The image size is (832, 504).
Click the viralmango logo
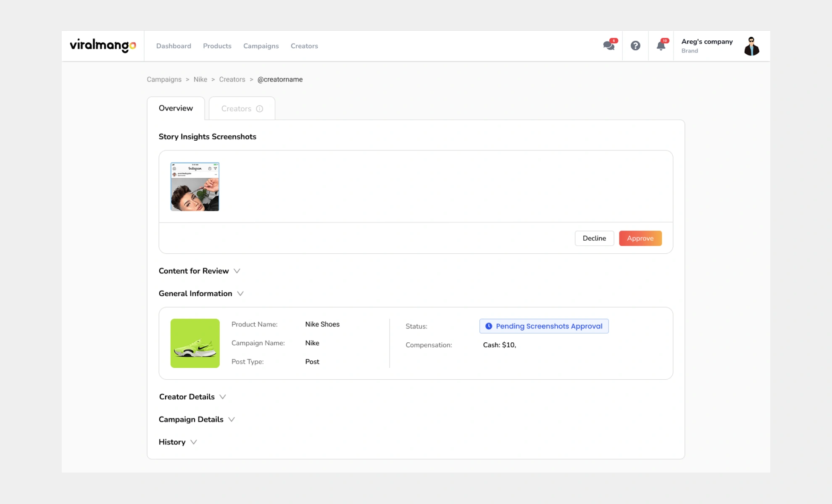pos(103,46)
